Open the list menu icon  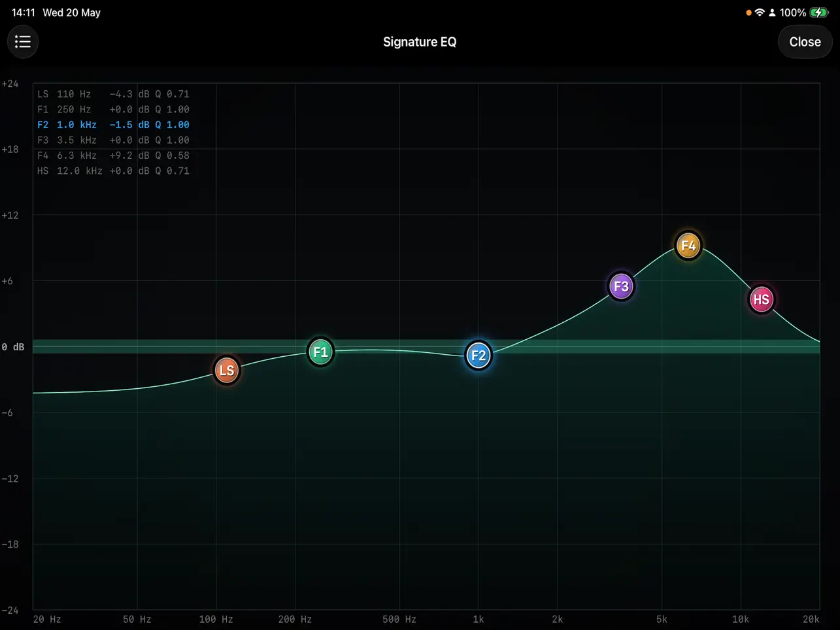click(x=23, y=42)
